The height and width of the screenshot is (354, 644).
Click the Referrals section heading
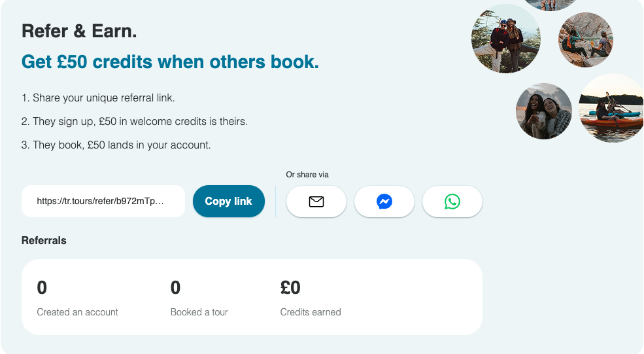click(44, 241)
